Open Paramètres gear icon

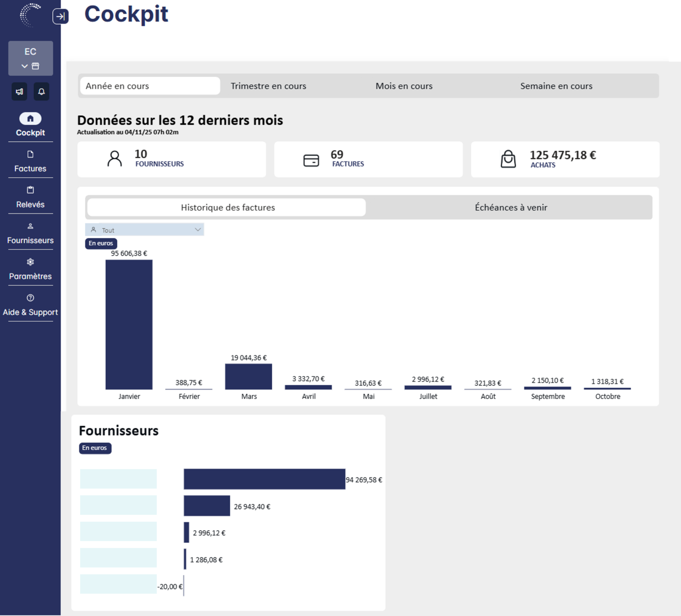(x=30, y=262)
